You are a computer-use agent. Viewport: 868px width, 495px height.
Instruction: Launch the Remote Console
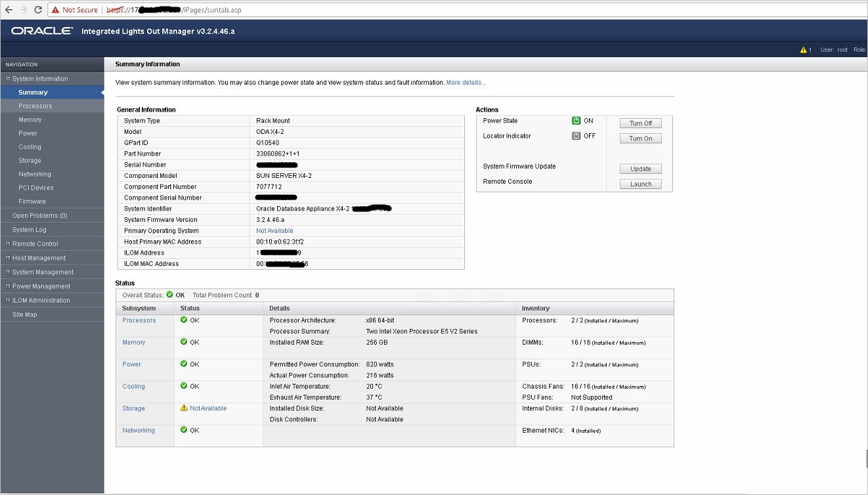pyautogui.click(x=641, y=184)
